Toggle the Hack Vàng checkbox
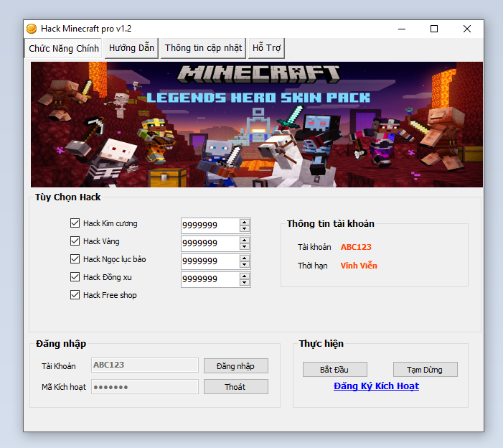Image resolution: width=503 pixels, height=448 pixels. (x=75, y=241)
